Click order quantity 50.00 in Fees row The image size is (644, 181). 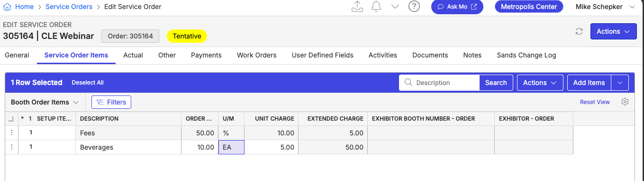tap(200, 133)
